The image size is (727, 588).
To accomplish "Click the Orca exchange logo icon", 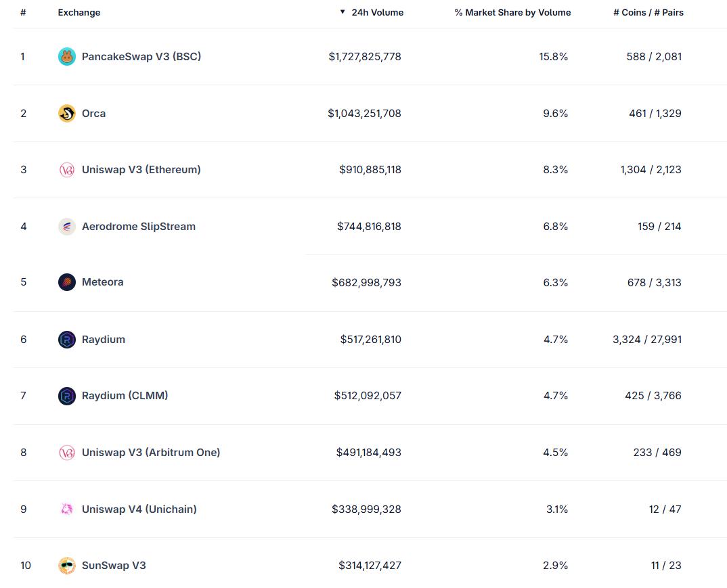I will coord(66,114).
